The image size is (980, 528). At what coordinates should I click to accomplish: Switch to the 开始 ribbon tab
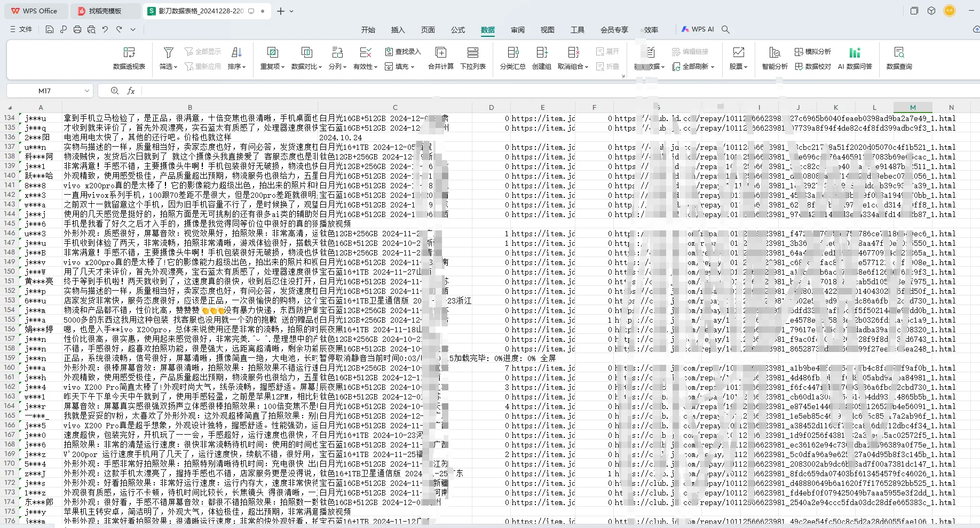pos(368,30)
